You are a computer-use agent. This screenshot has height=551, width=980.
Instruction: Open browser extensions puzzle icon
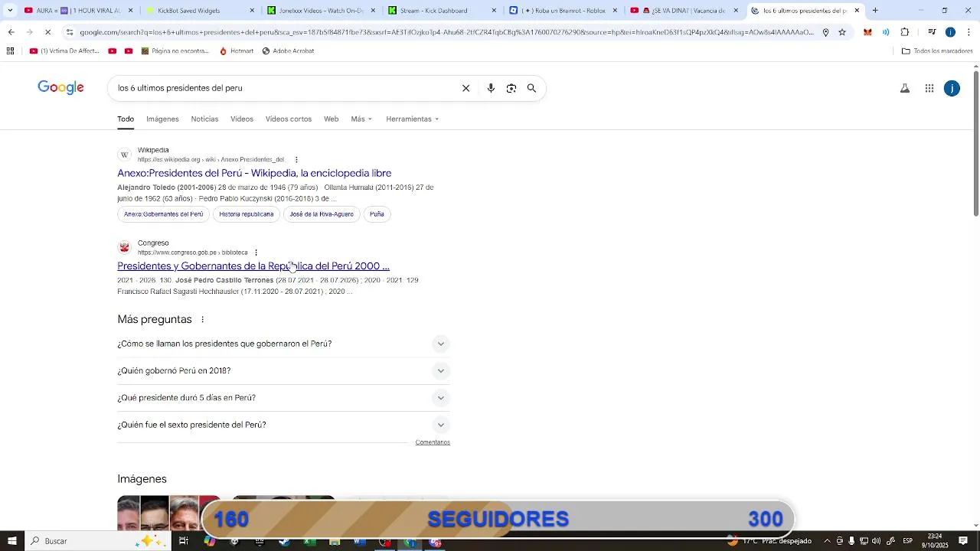pyautogui.click(x=905, y=32)
